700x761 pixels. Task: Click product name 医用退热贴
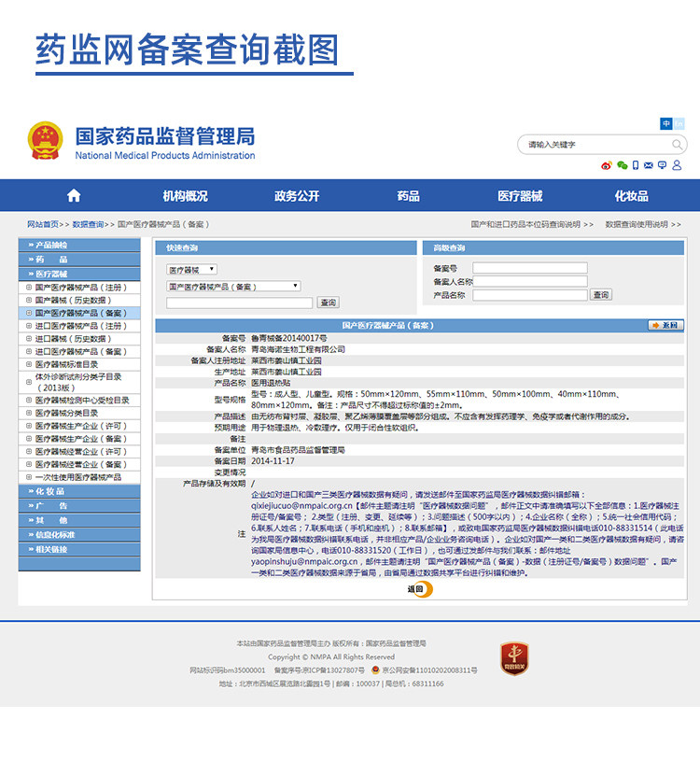pos(271,383)
